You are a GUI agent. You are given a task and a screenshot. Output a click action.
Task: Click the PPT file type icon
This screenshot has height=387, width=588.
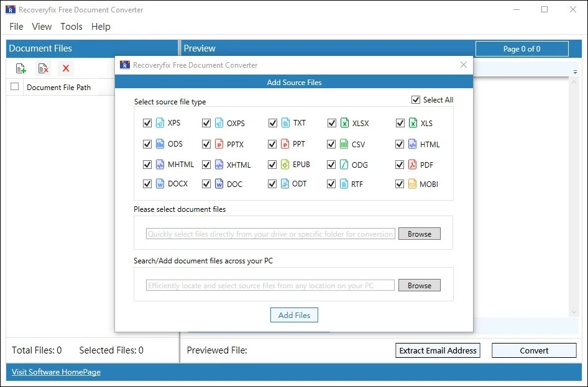[x=285, y=144]
